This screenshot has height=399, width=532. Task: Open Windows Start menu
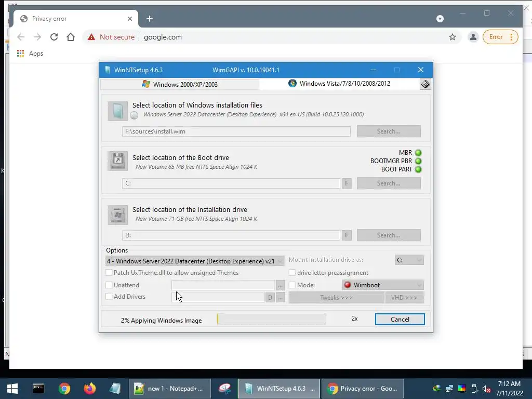point(12,389)
